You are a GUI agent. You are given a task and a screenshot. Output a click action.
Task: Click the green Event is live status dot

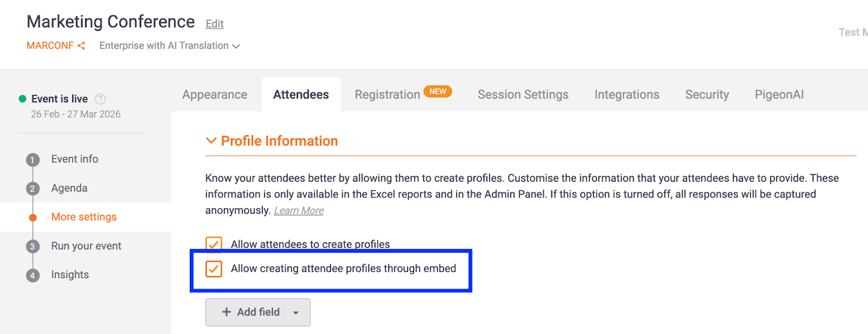coord(23,99)
